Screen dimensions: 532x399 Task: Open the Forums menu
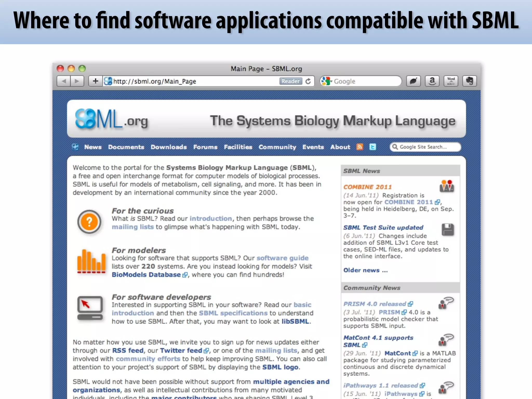[x=205, y=147]
